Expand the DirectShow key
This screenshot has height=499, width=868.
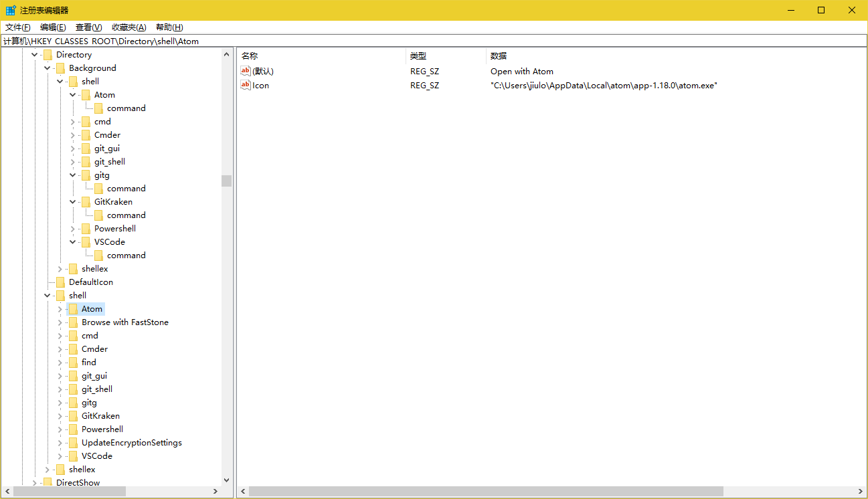[35, 483]
